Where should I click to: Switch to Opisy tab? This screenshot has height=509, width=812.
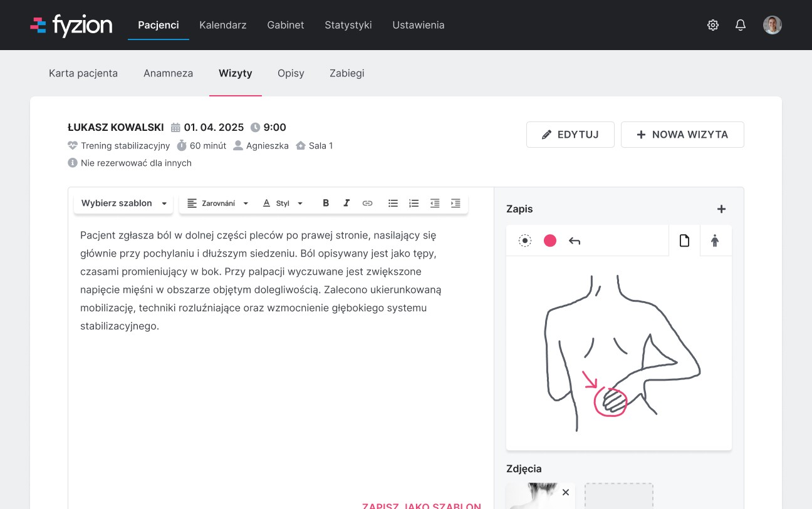tap(291, 73)
